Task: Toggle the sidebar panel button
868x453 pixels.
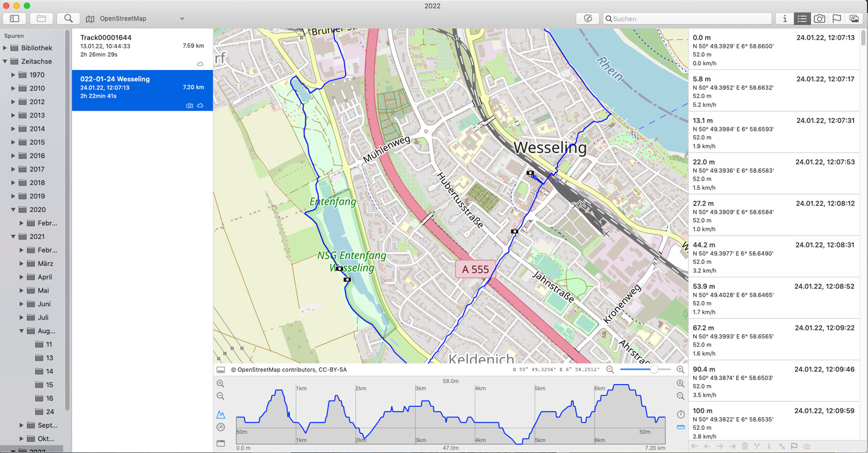Action: [x=15, y=18]
